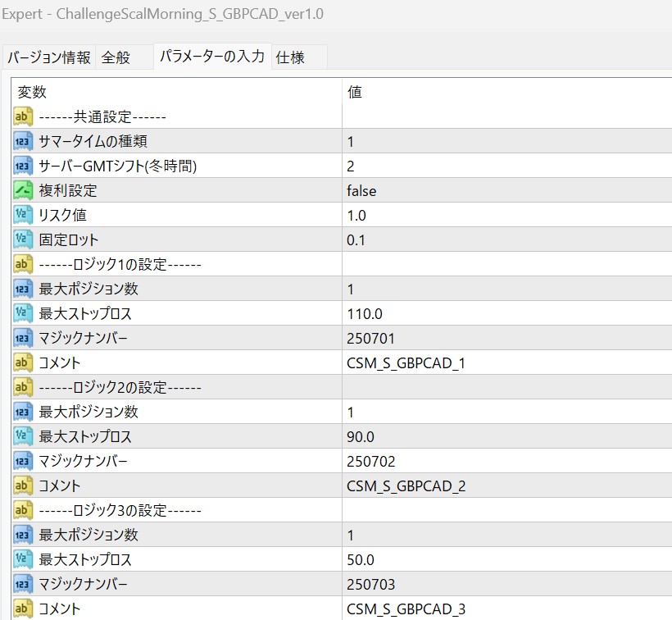
Task: Toggle 複利設定 false value
Action: [507, 190]
